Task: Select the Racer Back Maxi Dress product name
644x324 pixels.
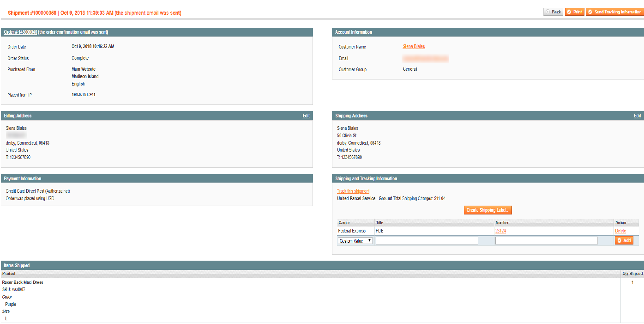Action: (x=23, y=282)
